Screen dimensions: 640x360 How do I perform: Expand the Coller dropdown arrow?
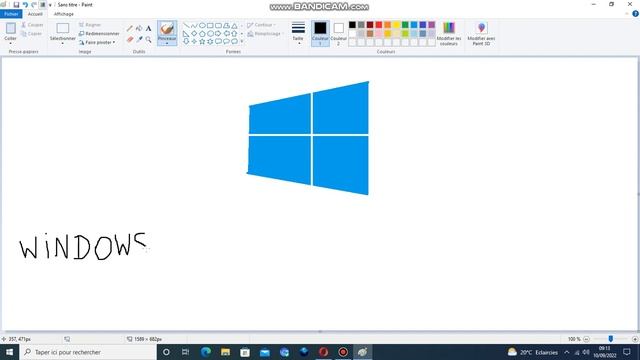pyautogui.click(x=11, y=43)
